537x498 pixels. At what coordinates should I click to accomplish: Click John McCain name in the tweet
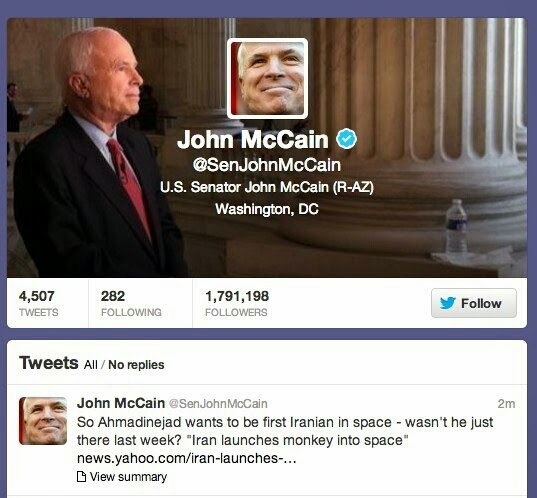tap(121, 403)
